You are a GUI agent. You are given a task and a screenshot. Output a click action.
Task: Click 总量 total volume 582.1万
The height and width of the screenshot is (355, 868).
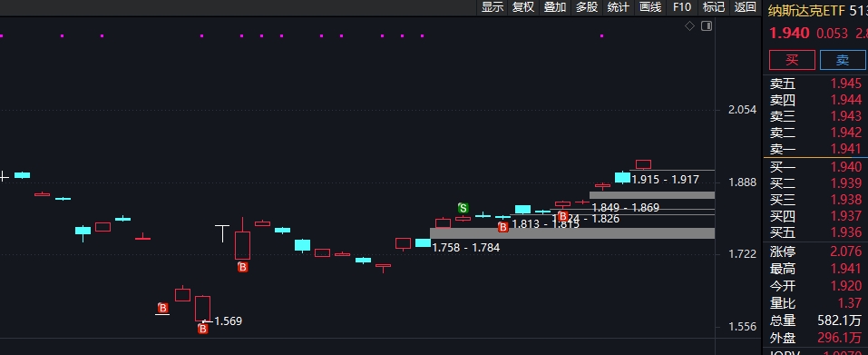(840, 320)
